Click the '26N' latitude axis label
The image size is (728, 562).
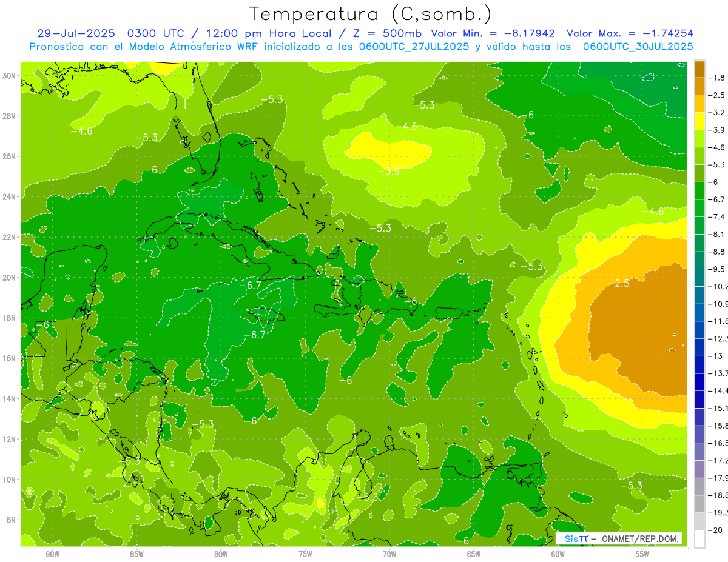pos(10,156)
